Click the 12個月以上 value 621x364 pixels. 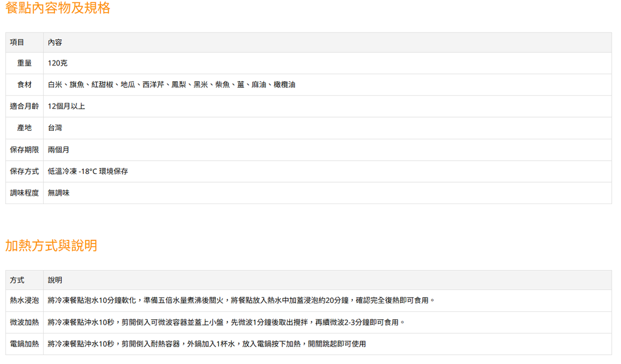[66, 107]
